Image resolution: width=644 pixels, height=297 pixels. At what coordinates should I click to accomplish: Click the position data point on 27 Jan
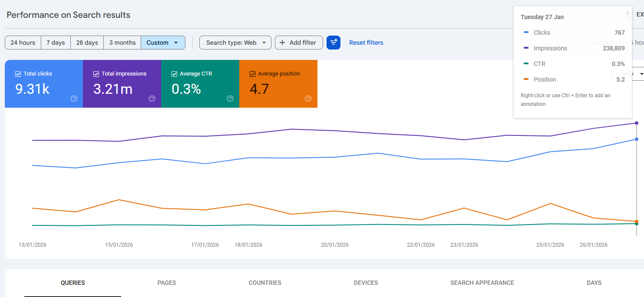tap(637, 221)
